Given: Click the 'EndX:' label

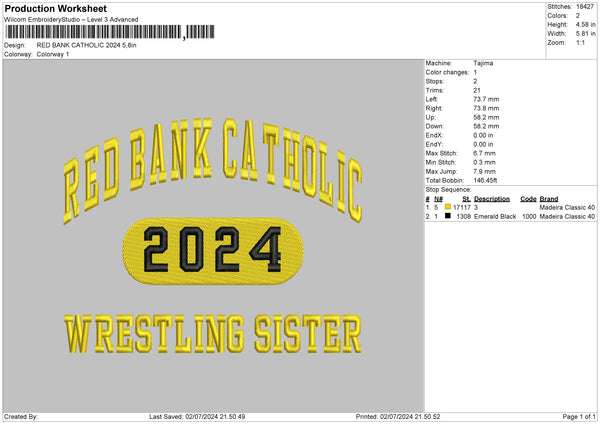Looking at the screenshot, I should click(434, 135).
